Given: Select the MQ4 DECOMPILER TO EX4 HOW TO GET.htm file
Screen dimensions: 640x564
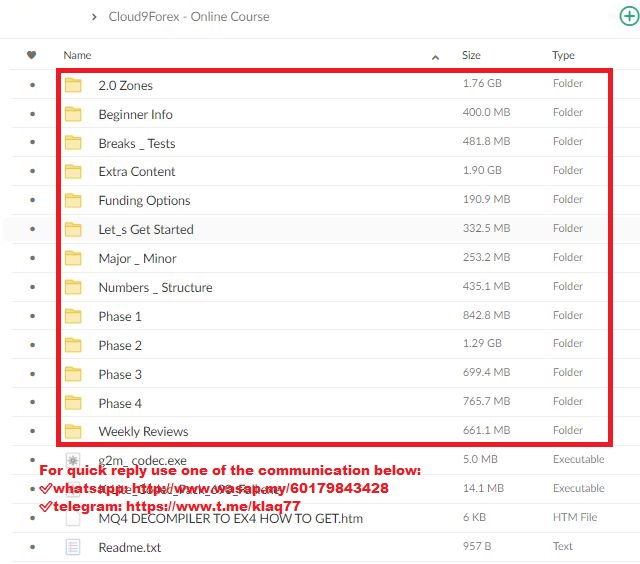Looking at the screenshot, I should pyautogui.click(x=231, y=518).
